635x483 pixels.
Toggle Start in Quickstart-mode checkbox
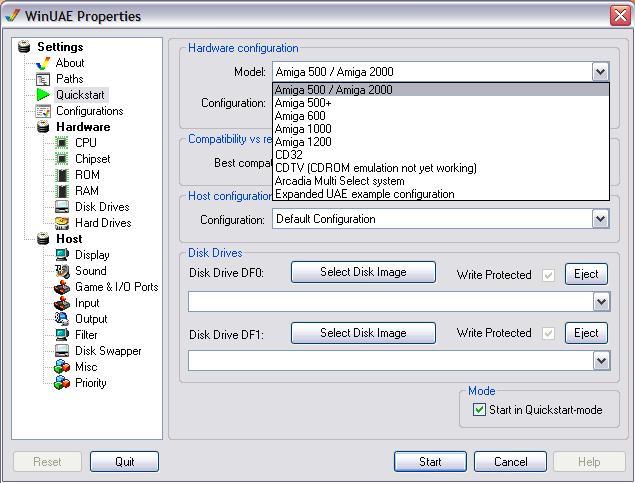479,410
